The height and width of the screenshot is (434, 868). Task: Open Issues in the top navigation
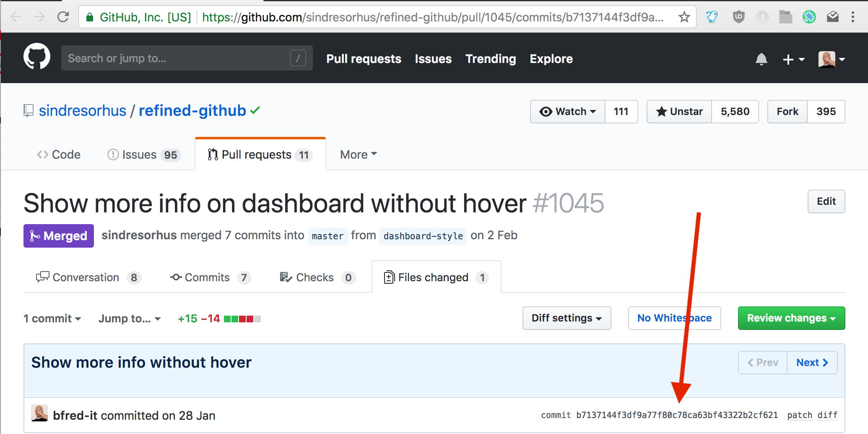click(433, 59)
